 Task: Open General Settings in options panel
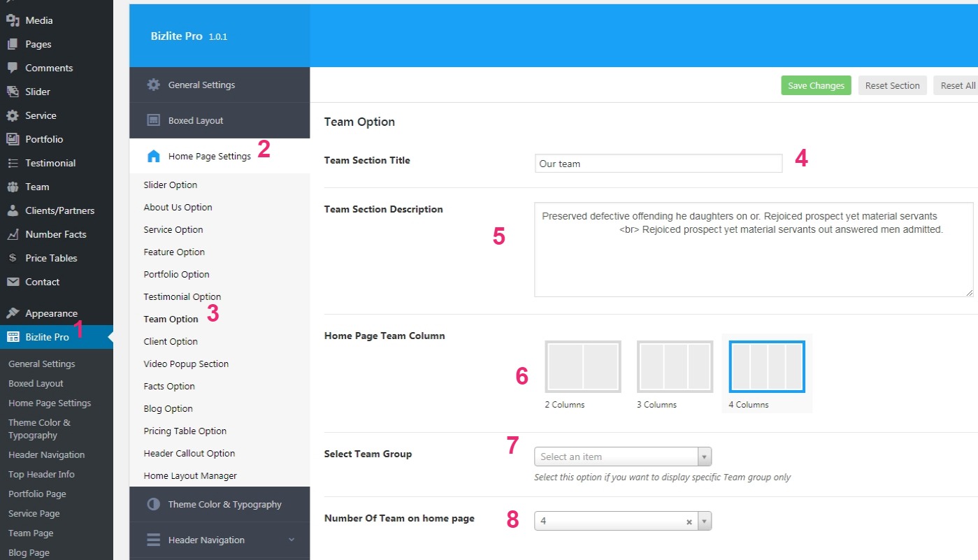coord(220,85)
